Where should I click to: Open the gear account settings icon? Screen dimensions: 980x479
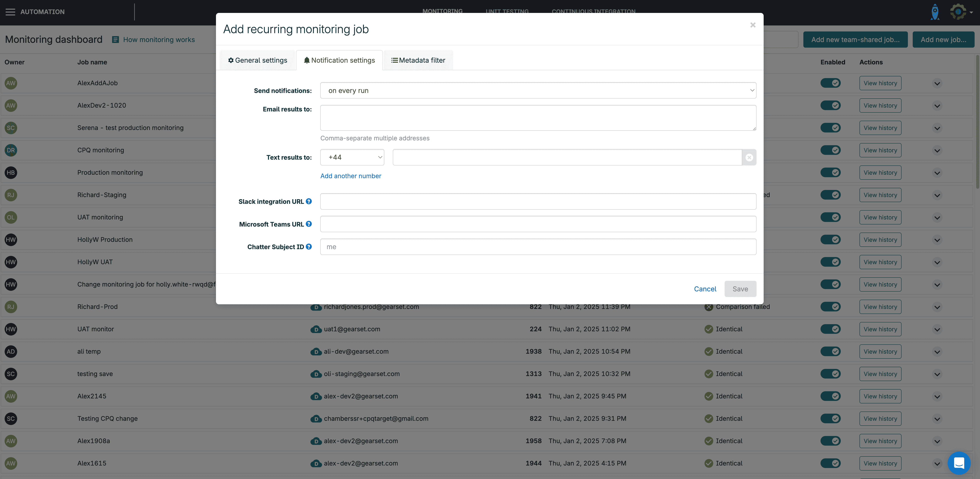tap(958, 12)
